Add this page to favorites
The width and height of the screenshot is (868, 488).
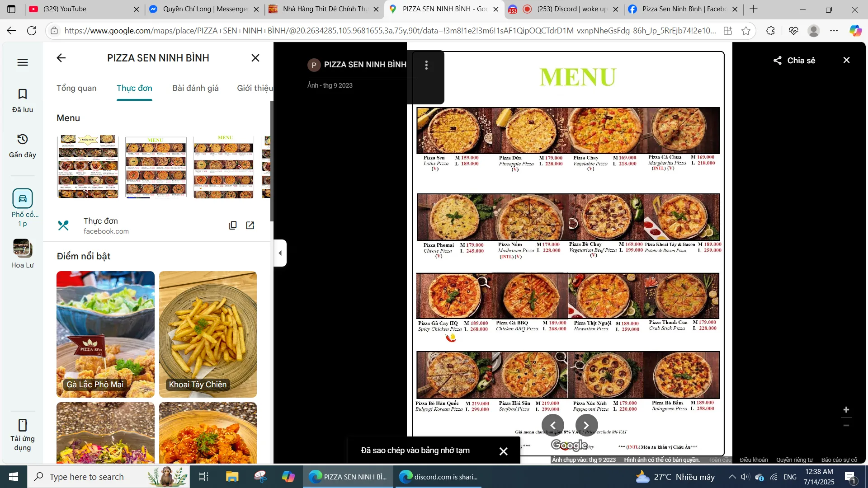click(746, 31)
